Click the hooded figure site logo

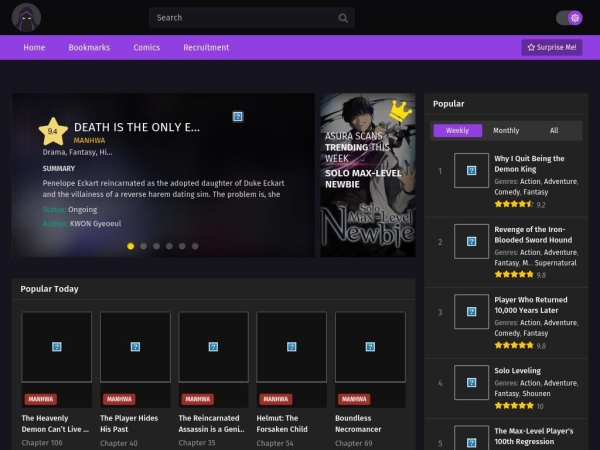pyautogui.click(x=26, y=18)
